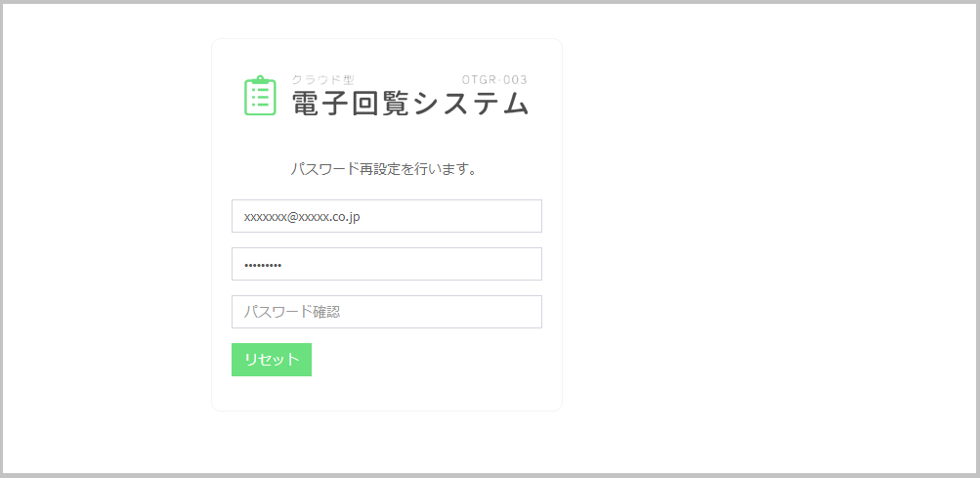
Task: Click the システム portion of the title
Action: point(471,104)
